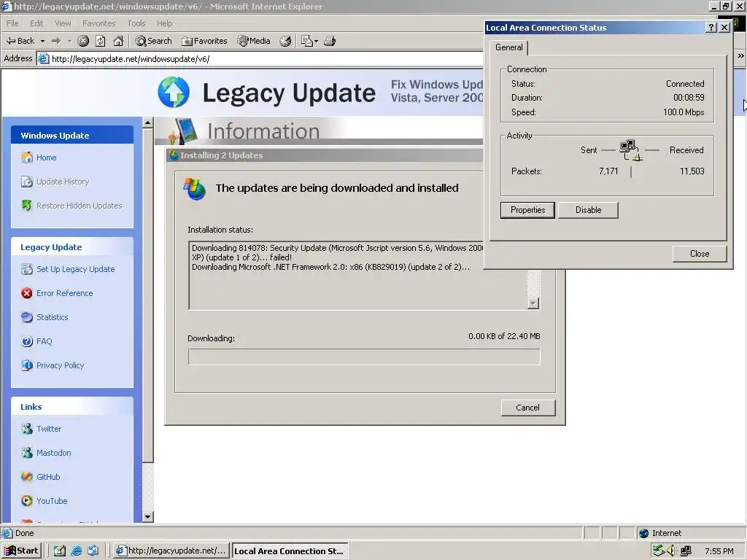Open the Twitter link in Links
The image size is (747, 560).
pos(49,429)
